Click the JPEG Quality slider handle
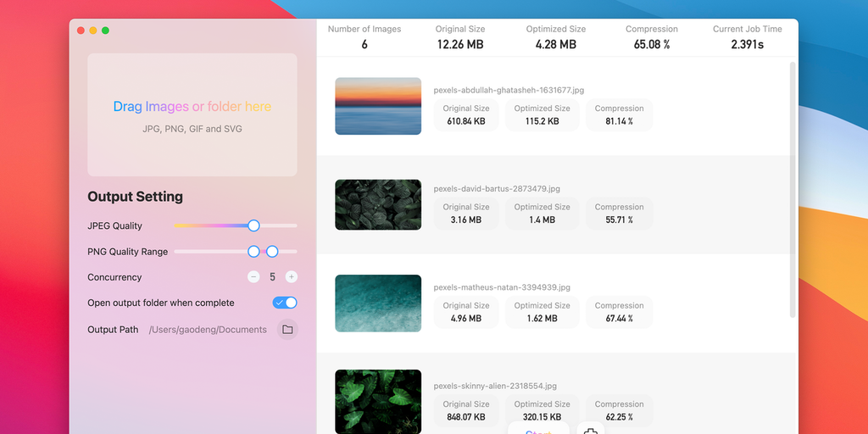This screenshot has height=434, width=868. [253, 225]
